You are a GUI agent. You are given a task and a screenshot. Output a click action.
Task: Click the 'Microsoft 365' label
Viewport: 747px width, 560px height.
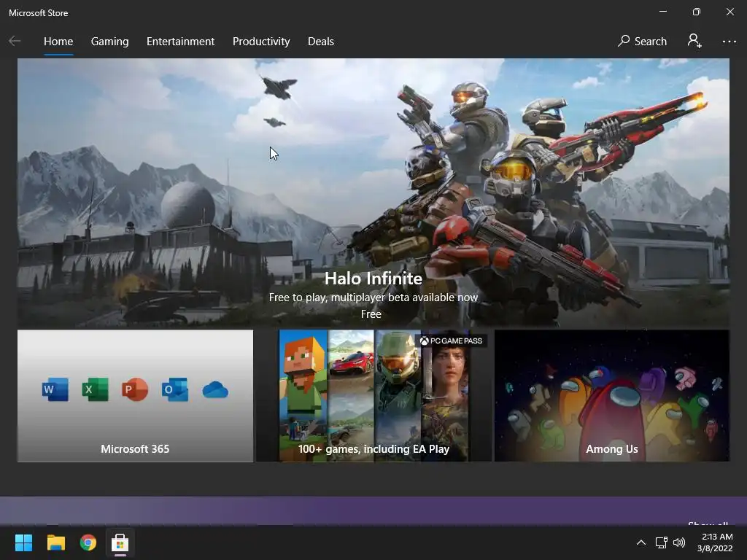point(135,449)
